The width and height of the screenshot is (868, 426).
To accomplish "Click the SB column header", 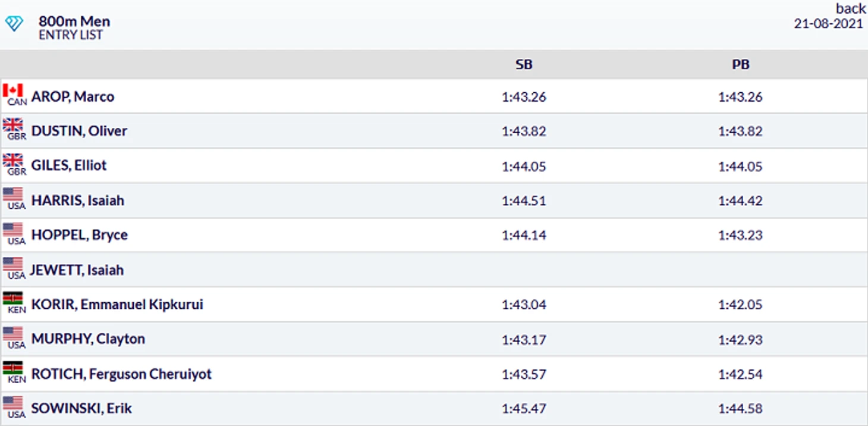I will tap(524, 65).
